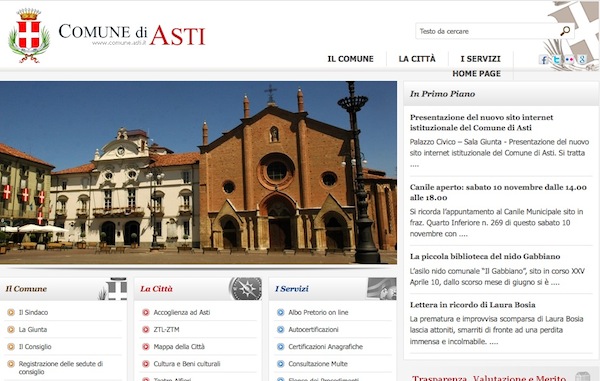Click the Il Comune section heading
Viewport: 600px width, 381px height.
click(x=26, y=289)
